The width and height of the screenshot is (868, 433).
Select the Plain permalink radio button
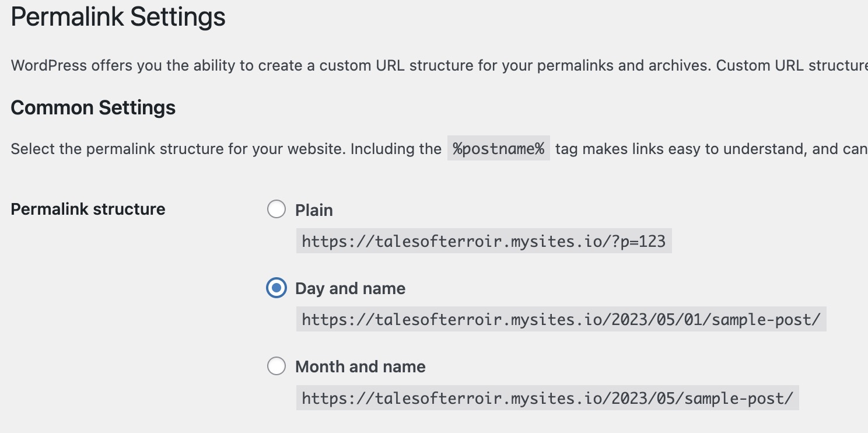276,209
